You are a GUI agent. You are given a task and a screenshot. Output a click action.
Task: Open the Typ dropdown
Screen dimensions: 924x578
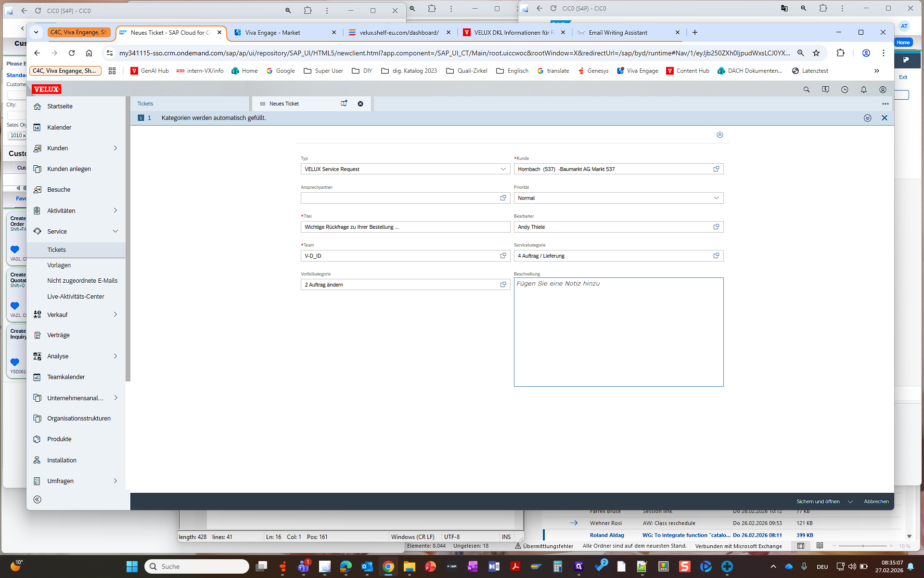(503, 169)
